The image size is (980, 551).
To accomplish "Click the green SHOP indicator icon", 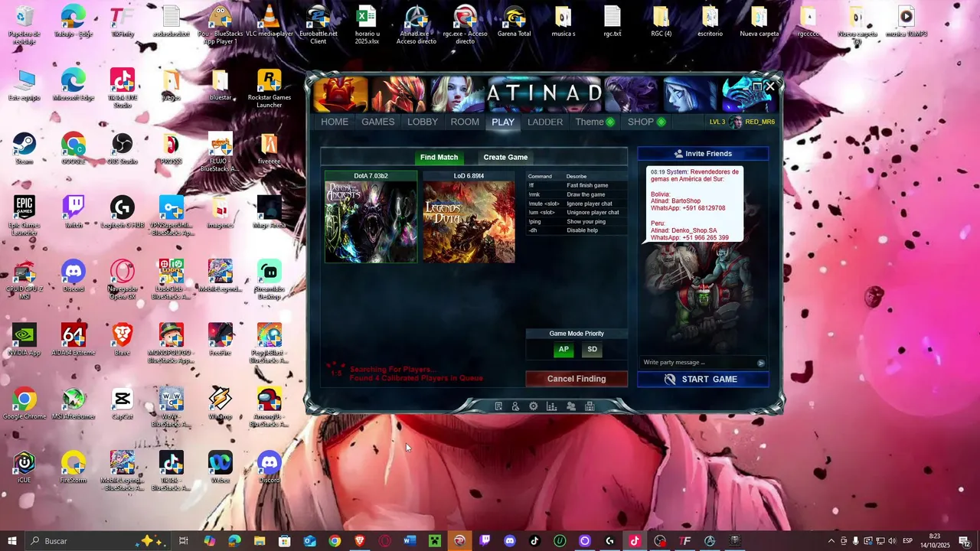I will (x=661, y=122).
